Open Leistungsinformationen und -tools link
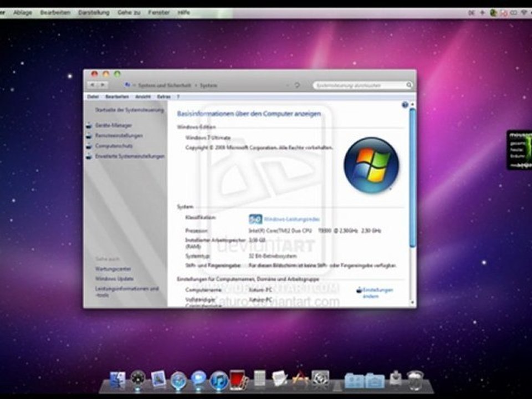 (127, 292)
